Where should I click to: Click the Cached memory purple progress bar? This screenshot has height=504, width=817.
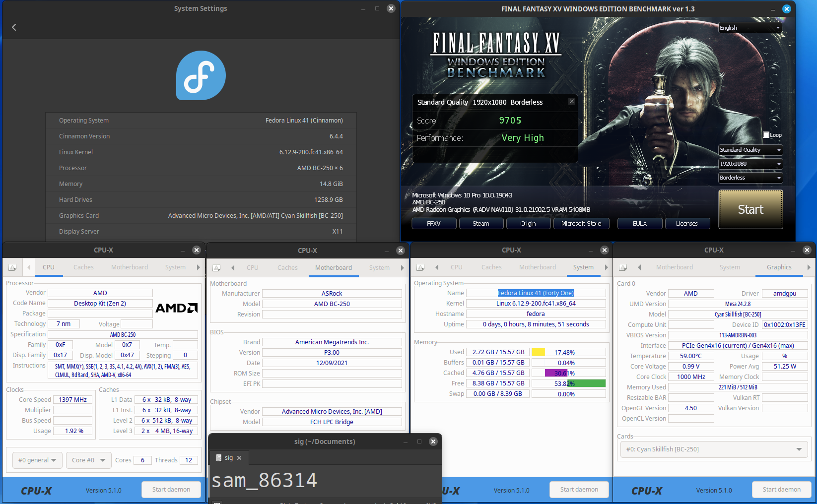(568, 373)
